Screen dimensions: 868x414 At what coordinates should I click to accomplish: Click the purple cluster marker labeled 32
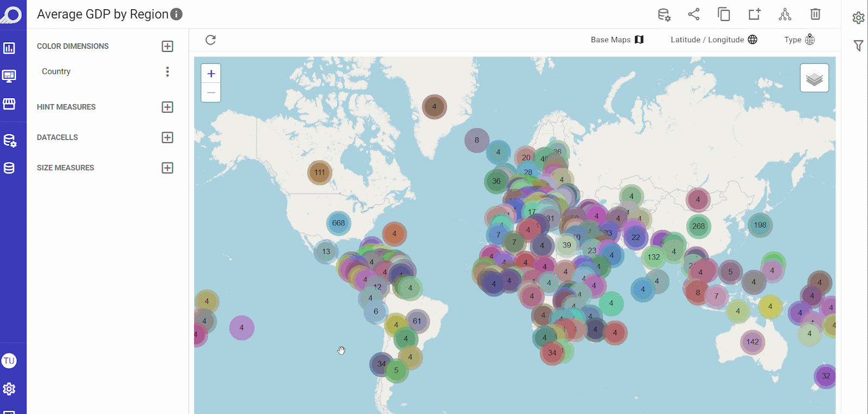point(826,376)
